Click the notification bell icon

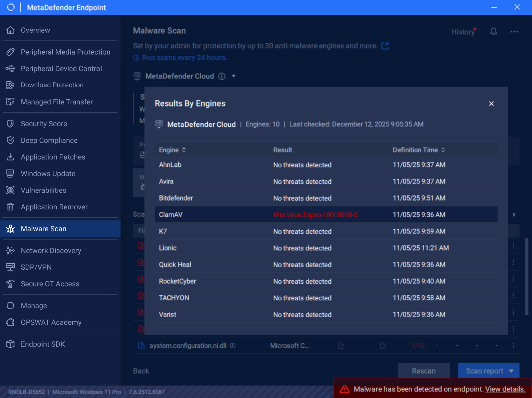tap(493, 32)
